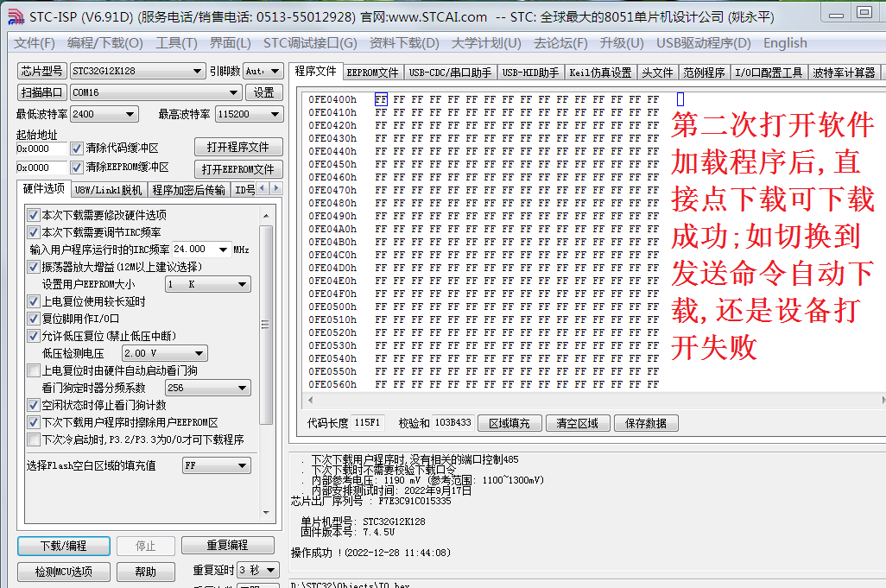Click hardware options list scroll-down arrow

point(266,513)
